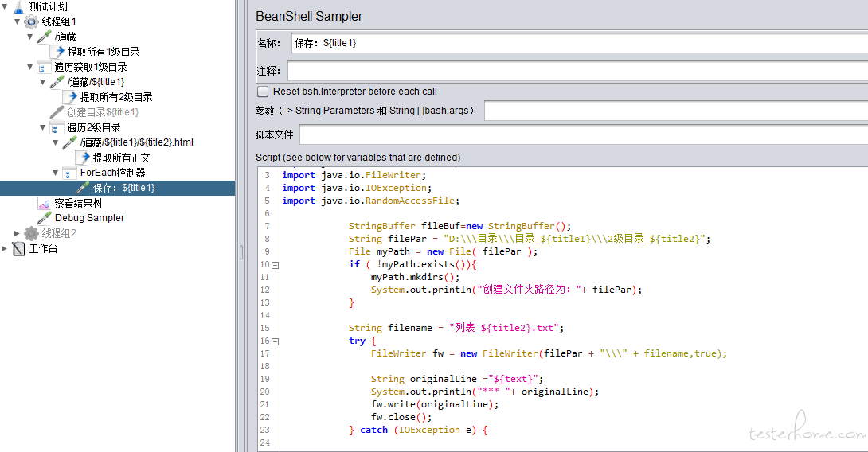Select 提取所有2级目录 tree item
Viewport: 868px width, 452px height.
coord(116,97)
